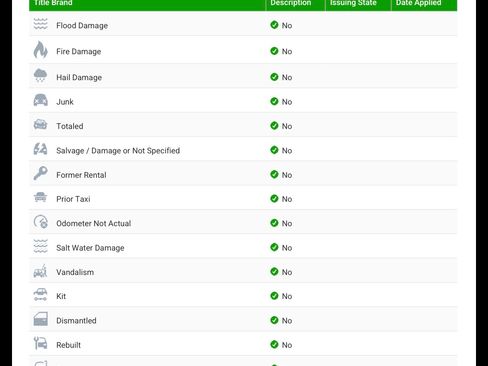The height and width of the screenshot is (366, 488).
Task: Click the Flood Damage waves icon
Action: click(x=40, y=24)
